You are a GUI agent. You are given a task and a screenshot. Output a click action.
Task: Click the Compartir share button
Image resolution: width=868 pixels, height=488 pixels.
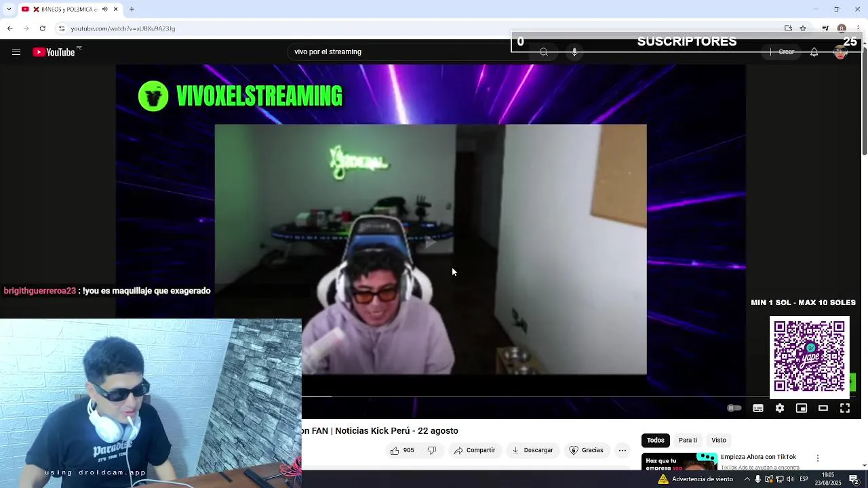click(x=475, y=450)
